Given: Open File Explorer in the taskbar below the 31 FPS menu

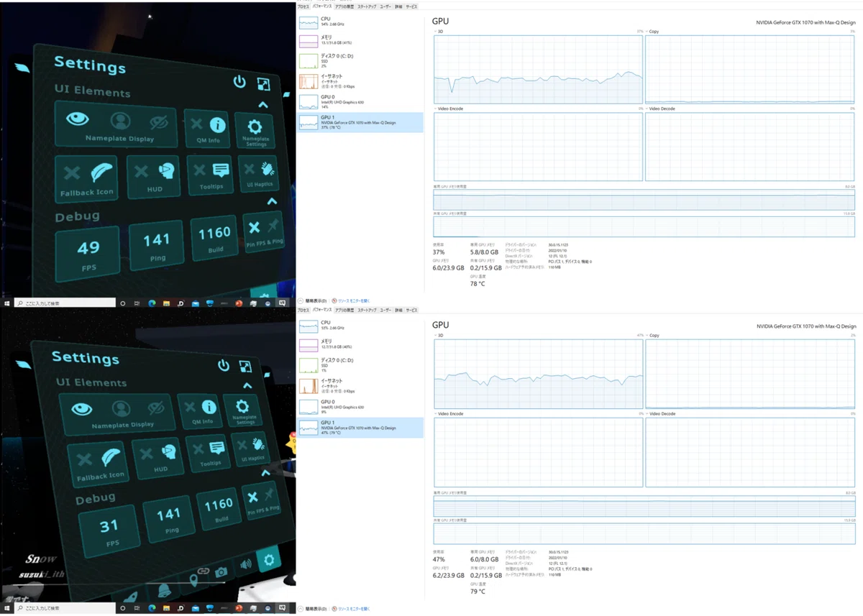Looking at the screenshot, I should [167, 608].
